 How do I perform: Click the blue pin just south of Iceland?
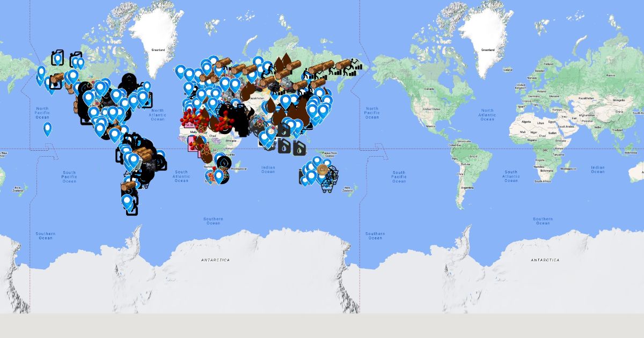tap(181, 71)
